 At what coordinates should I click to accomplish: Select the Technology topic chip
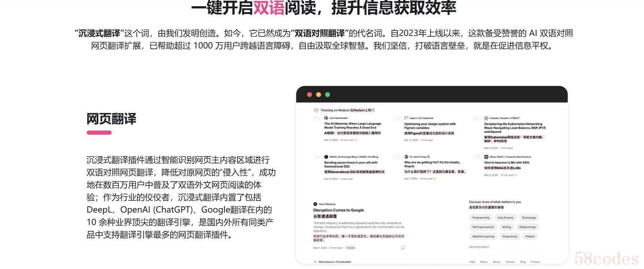click(529, 218)
